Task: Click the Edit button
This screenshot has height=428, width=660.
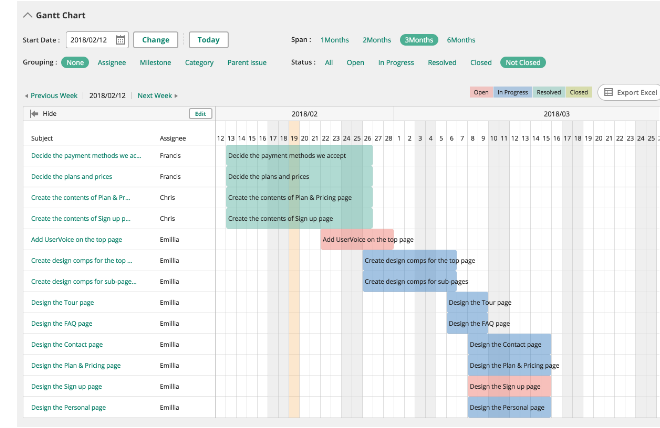Action: pyautogui.click(x=201, y=114)
